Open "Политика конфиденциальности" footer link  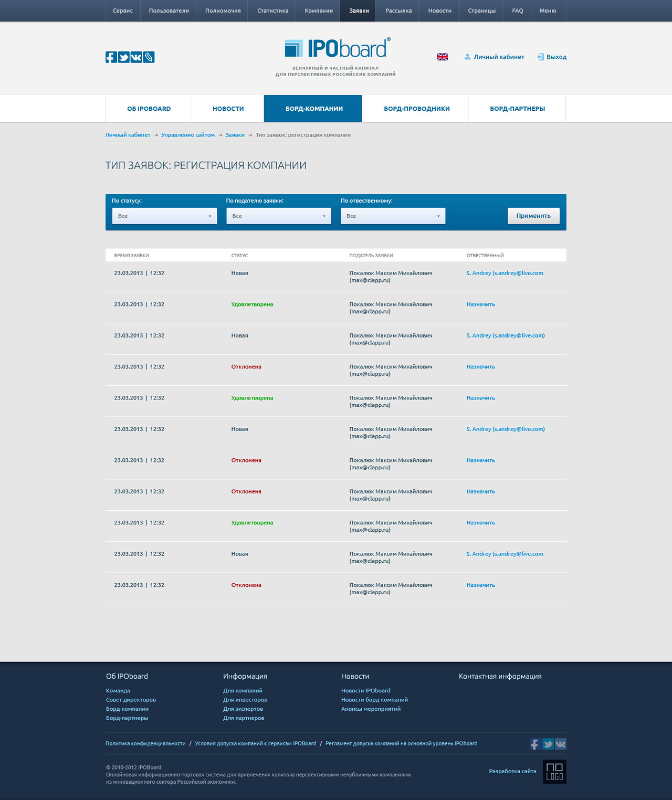[x=145, y=744]
